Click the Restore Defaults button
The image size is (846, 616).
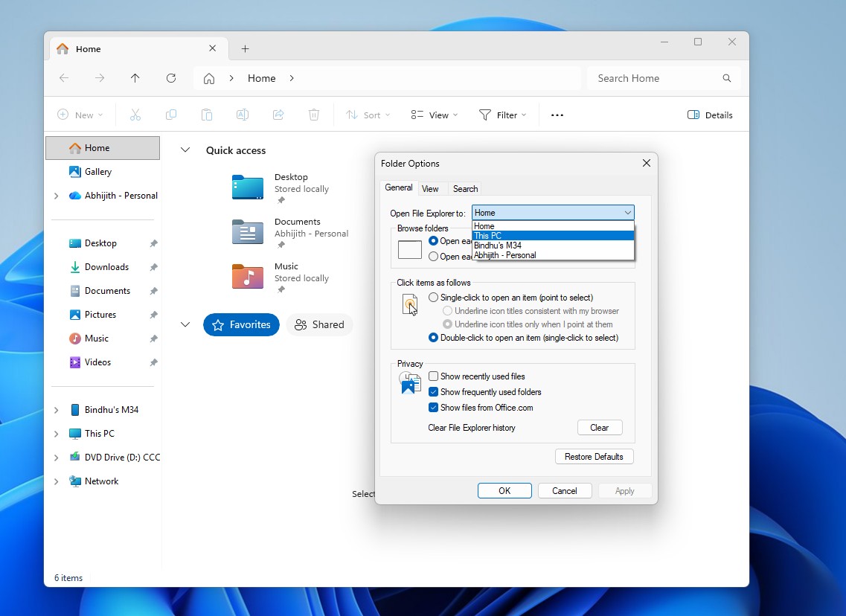tap(594, 457)
